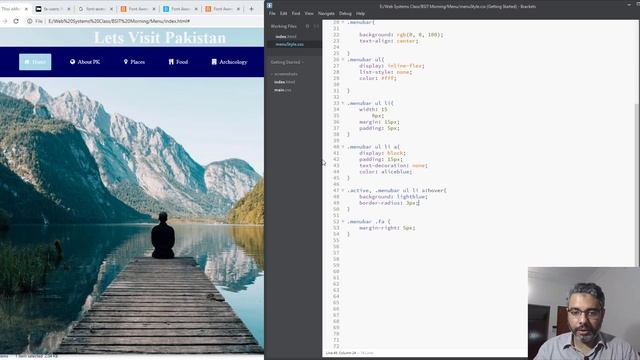The image size is (640, 360).
Task: Open the Navigate menu in Brackets
Action: pos(326,13)
